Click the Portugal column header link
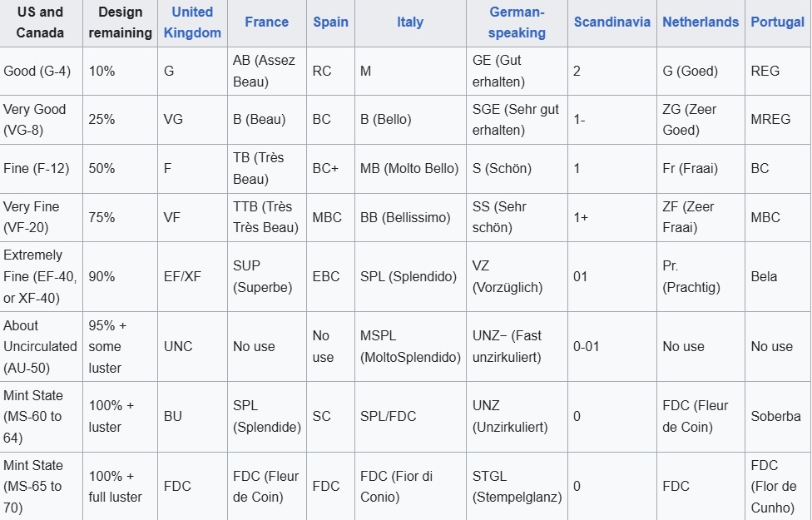This screenshot has width=812, height=520. pos(777,22)
